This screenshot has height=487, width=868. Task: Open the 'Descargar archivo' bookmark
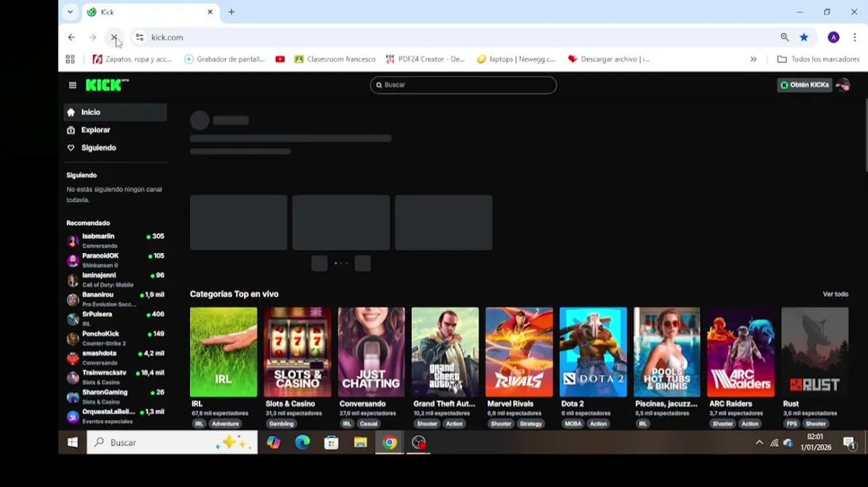point(609,60)
